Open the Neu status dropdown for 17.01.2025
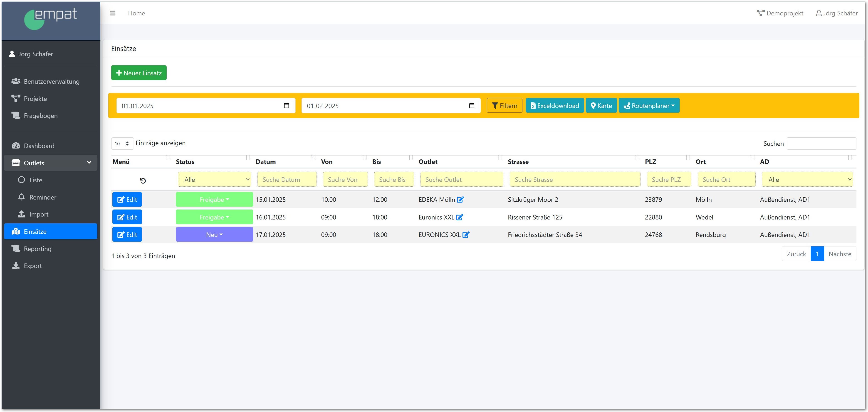Screen dimensions: 868x412 tap(214, 235)
